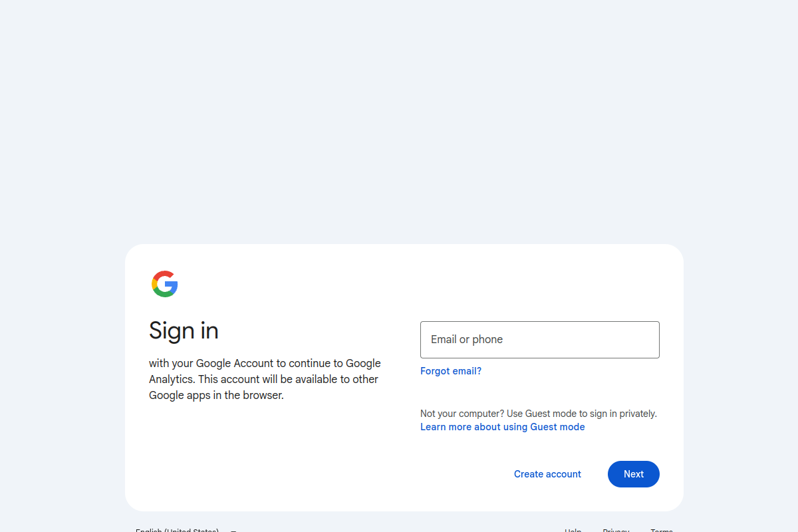
Task: Select Create account to start registration
Action: click(547, 473)
